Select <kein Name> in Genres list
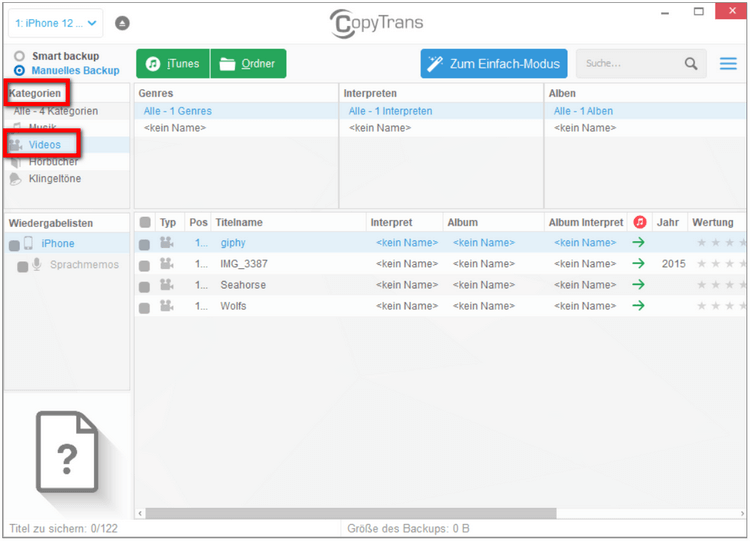The image size is (750, 541). click(236, 128)
